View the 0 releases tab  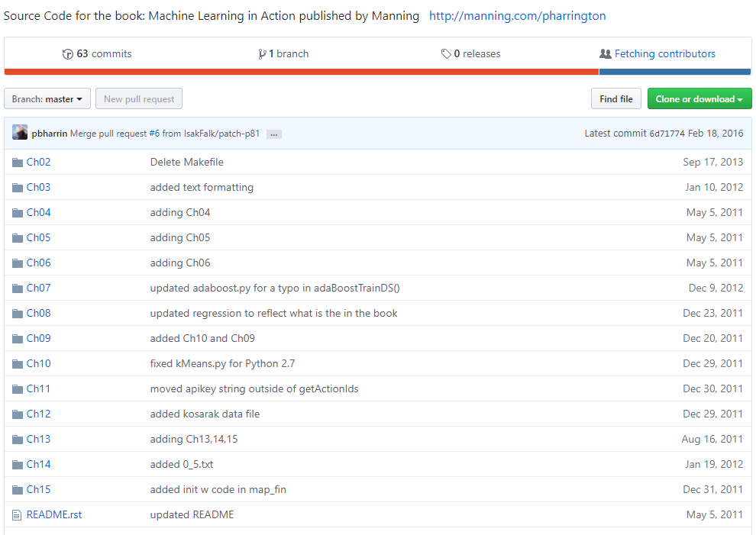click(x=471, y=54)
